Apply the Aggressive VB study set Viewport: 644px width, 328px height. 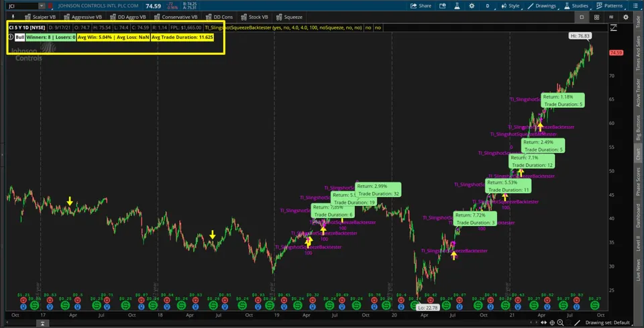tap(82, 17)
